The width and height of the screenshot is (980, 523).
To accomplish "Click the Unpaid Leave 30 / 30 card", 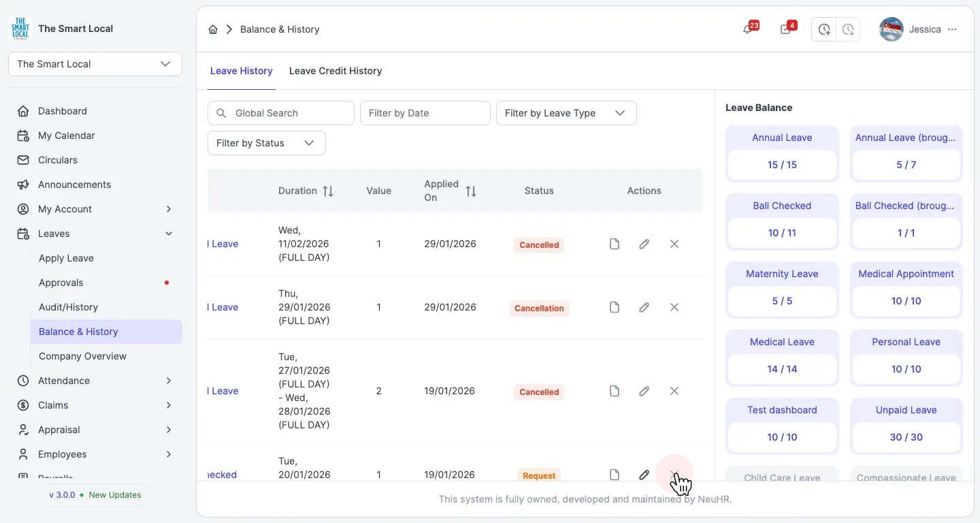I will [906, 426].
